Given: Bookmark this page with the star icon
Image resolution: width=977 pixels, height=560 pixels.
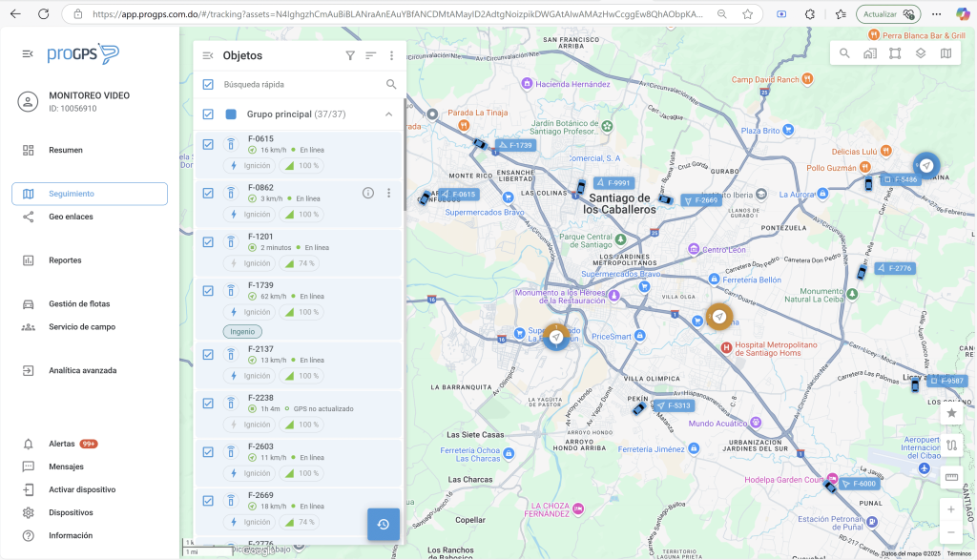Looking at the screenshot, I should click(x=748, y=13).
